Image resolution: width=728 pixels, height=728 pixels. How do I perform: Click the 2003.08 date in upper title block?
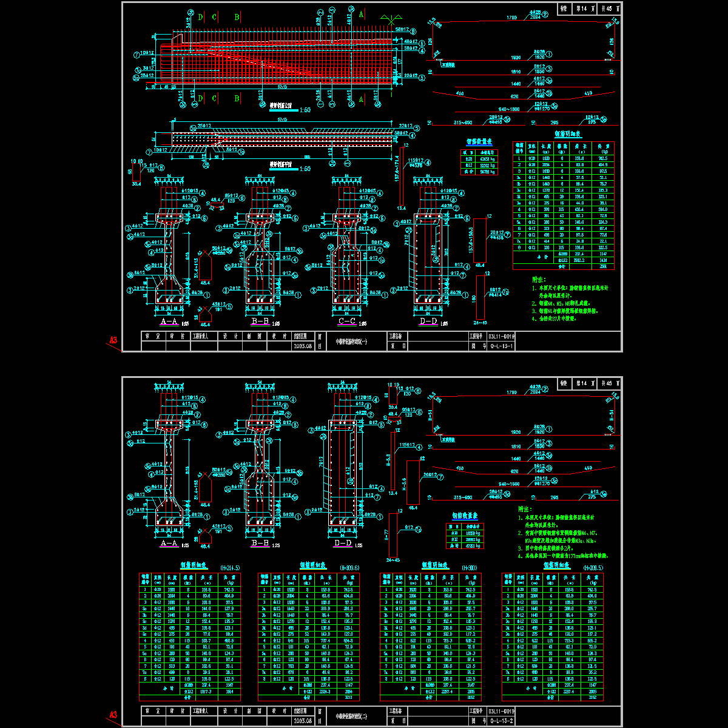pyautogui.click(x=302, y=346)
